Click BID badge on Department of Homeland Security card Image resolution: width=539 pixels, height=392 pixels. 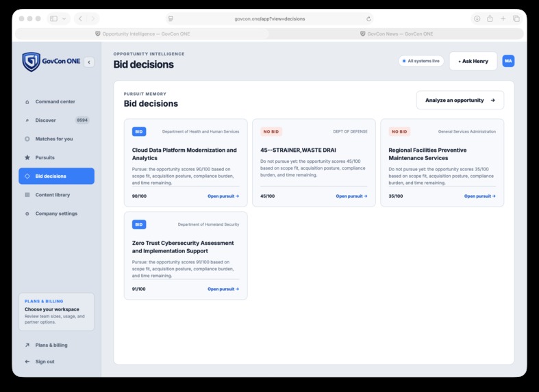tap(139, 224)
